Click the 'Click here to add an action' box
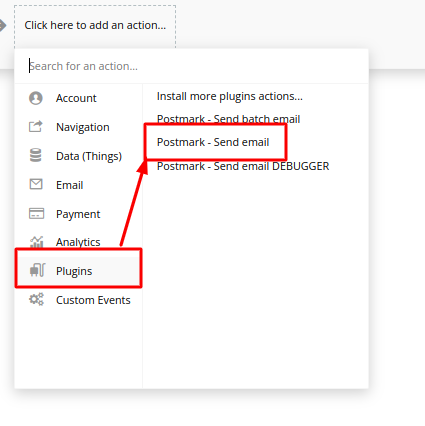This screenshot has width=425, height=426. (95, 25)
